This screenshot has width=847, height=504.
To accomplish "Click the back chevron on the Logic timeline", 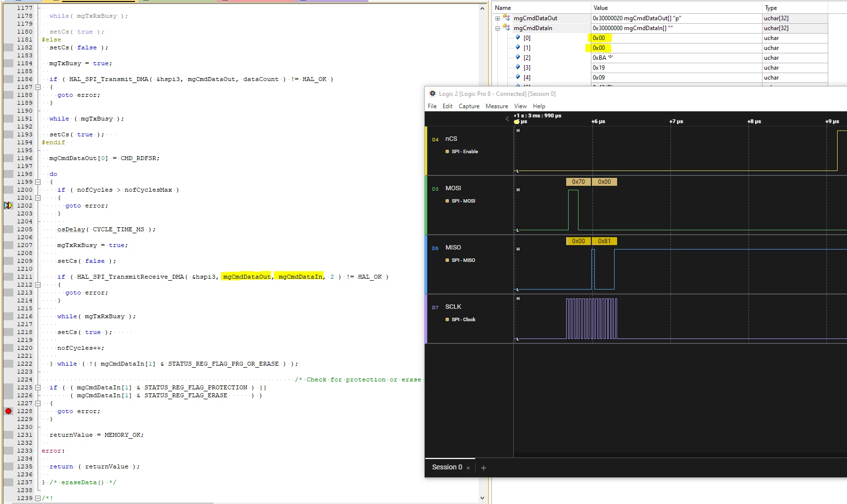I will 507,119.
